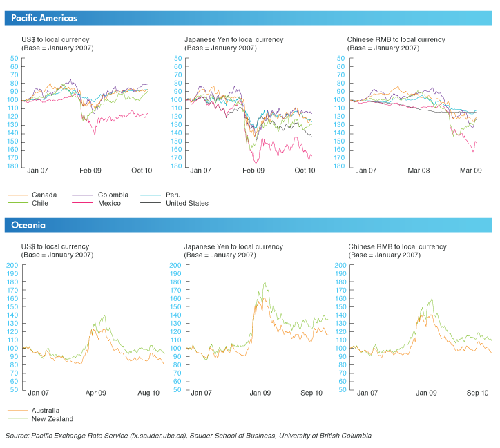This screenshot has height=448, width=500.
Task: Select the Pacific Americas section header
Action: click(44, 17)
